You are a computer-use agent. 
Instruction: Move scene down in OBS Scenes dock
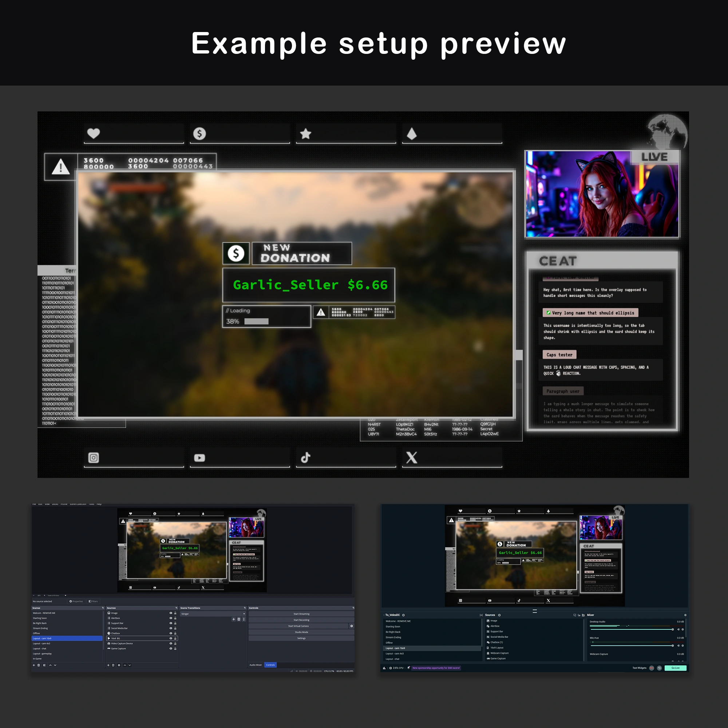click(x=55, y=665)
